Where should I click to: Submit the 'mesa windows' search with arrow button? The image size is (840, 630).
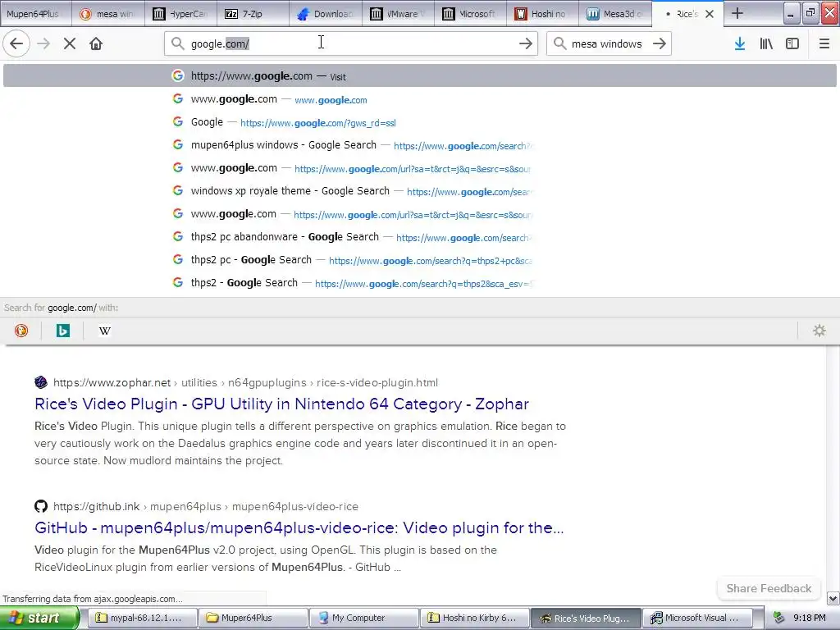coord(660,44)
